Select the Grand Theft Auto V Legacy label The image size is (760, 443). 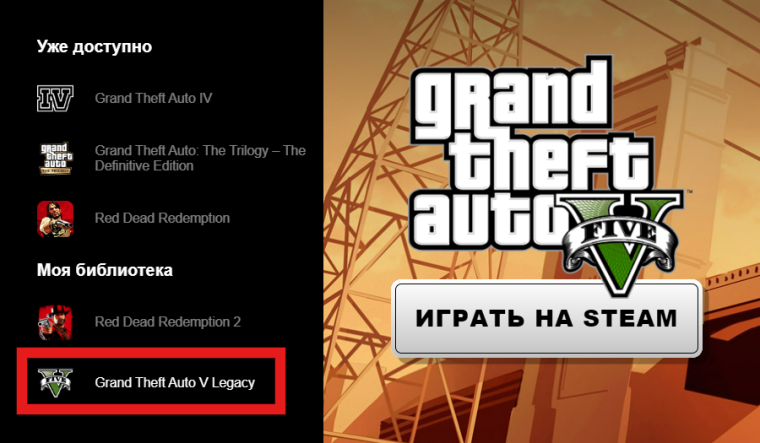pos(175,382)
